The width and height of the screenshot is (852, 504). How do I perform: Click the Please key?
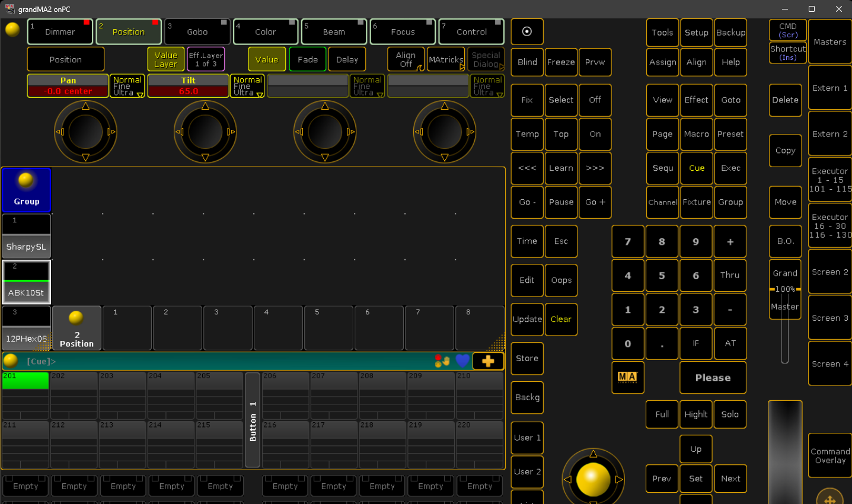click(x=713, y=377)
